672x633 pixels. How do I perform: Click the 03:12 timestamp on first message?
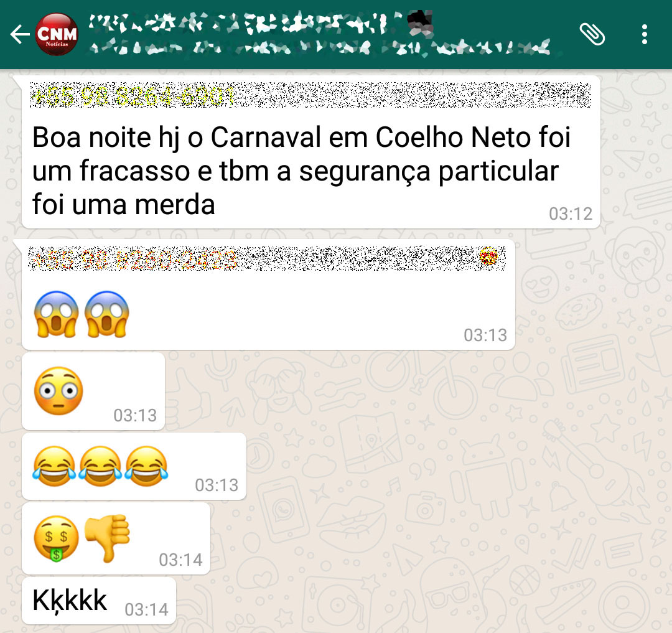571,213
